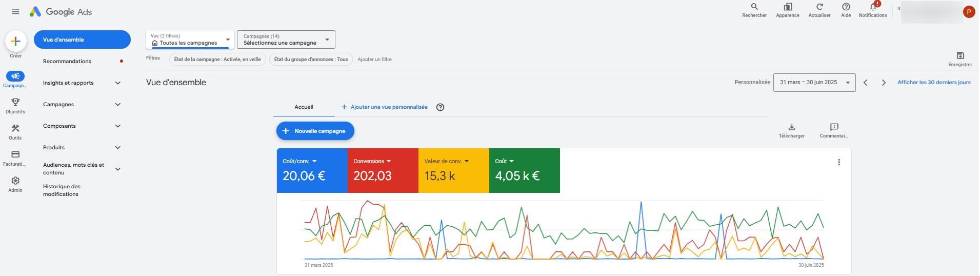The width and height of the screenshot is (980, 276).
Task: Click the Google Ads logo
Action: click(61, 12)
